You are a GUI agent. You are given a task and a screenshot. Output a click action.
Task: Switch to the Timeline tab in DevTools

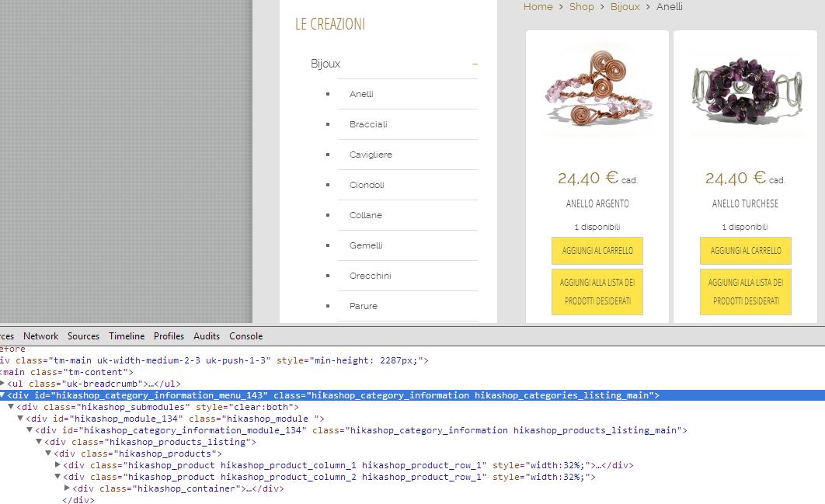127,336
